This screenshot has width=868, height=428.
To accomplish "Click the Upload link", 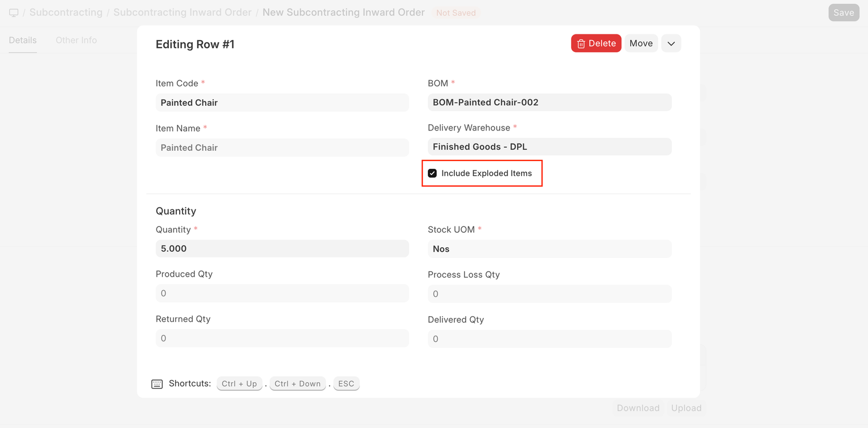I will [x=686, y=408].
